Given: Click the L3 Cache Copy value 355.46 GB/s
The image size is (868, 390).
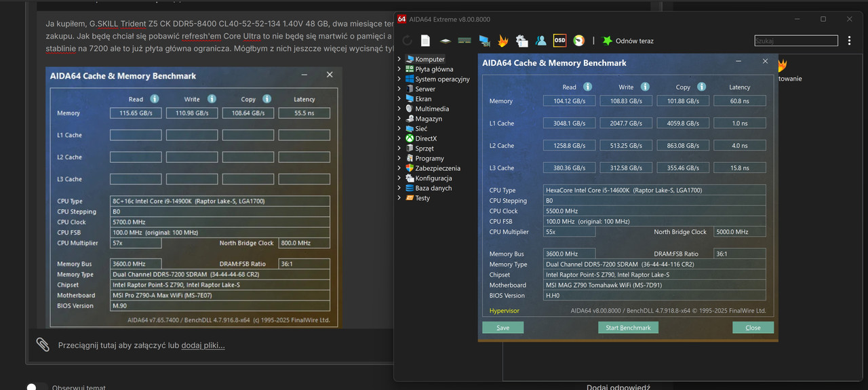Looking at the screenshot, I should [x=683, y=168].
